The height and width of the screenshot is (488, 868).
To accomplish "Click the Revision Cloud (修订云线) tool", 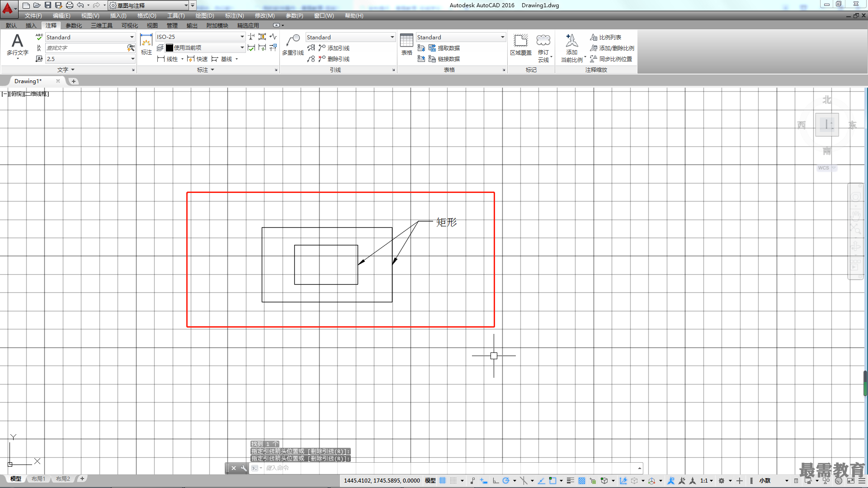I will (x=543, y=48).
